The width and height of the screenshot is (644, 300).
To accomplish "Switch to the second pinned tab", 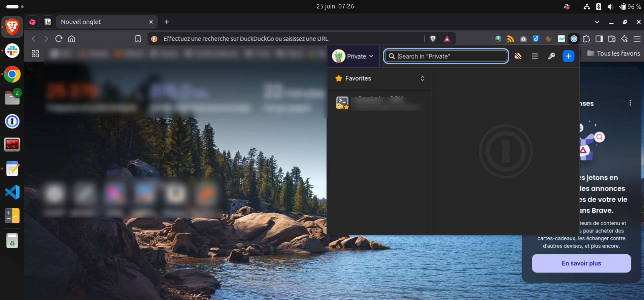I will click(47, 22).
